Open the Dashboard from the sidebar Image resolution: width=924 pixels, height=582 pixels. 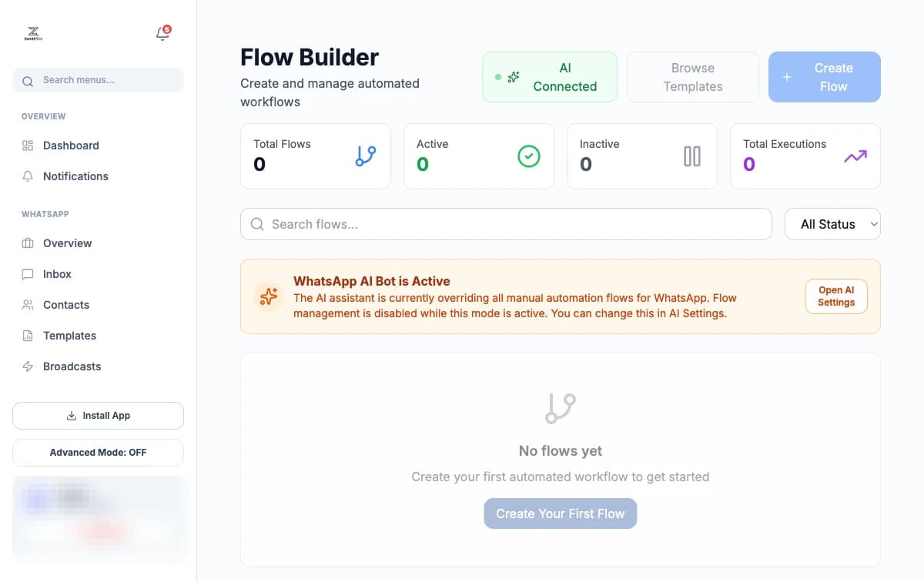(71, 145)
